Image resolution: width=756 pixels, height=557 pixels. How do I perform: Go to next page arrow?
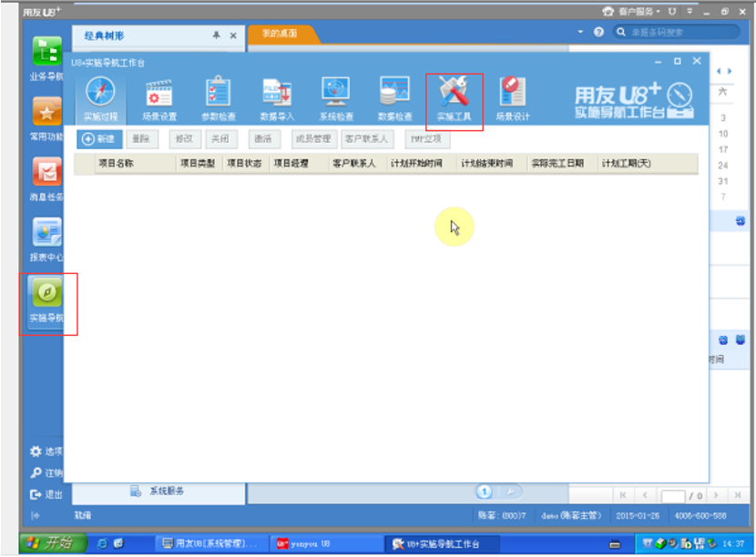(x=716, y=495)
